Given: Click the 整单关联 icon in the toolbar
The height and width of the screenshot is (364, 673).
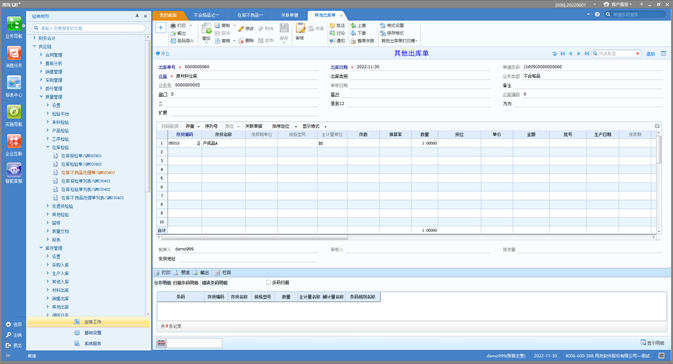Looking at the screenshot, I should coord(353,41).
